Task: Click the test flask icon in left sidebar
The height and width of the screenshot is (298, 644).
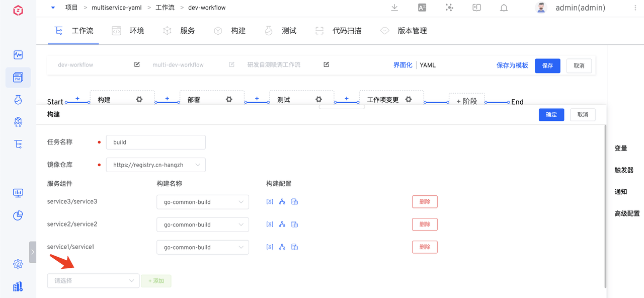Action: click(x=18, y=100)
